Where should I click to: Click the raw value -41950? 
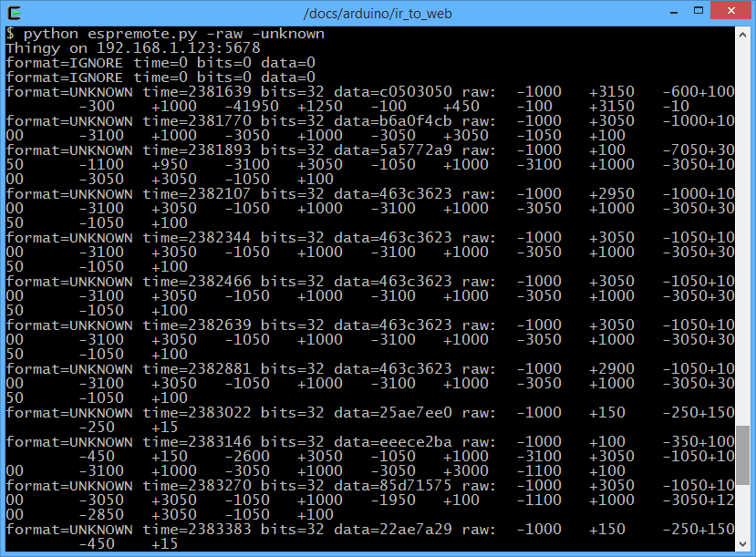click(252, 106)
